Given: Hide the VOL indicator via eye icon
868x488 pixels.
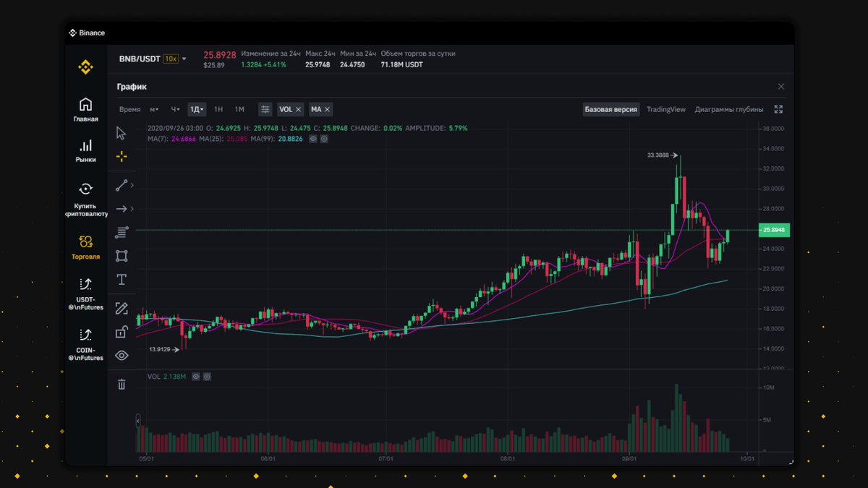Looking at the screenshot, I should pos(196,377).
